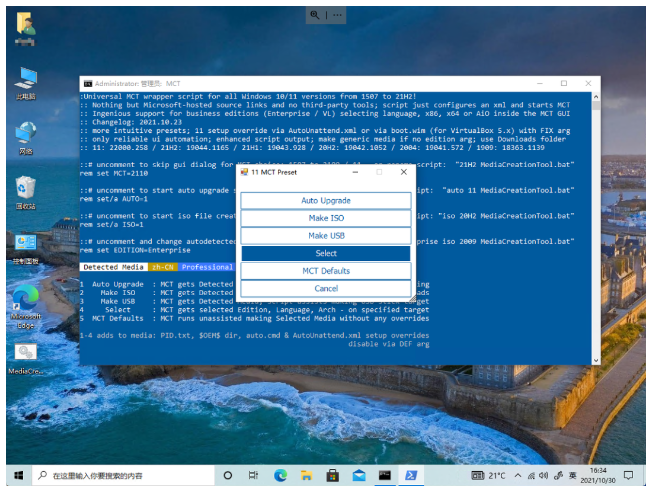Cancel the 11 MCT Preset dialog

click(325, 288)
